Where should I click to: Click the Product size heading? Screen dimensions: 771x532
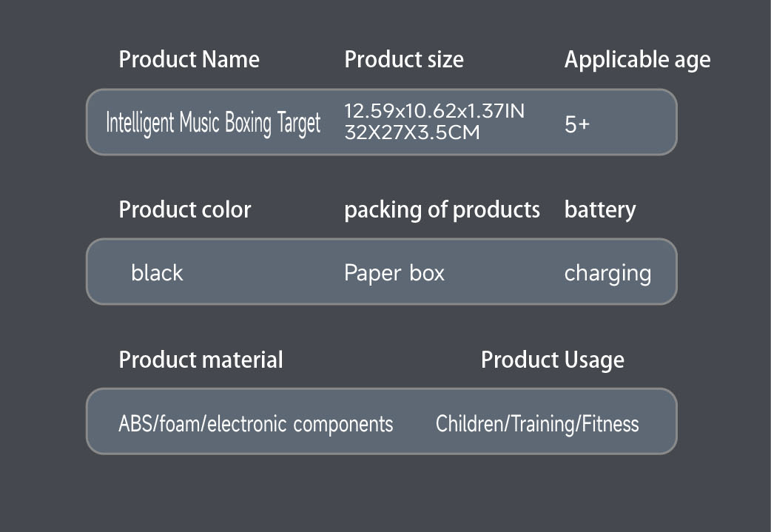404,60
